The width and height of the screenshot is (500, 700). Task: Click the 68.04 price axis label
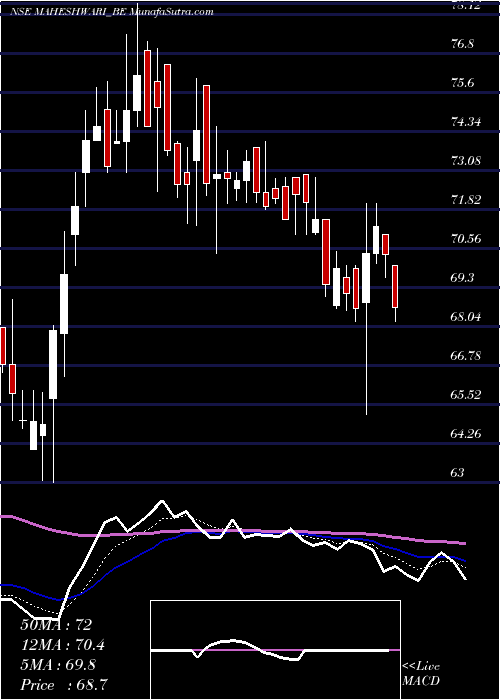tap(466, 317)
